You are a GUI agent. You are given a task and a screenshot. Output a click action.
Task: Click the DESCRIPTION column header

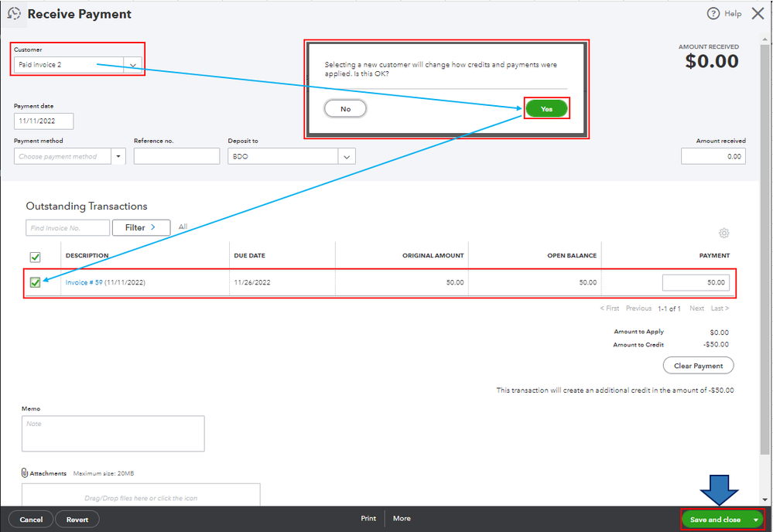click(x=87, y=256)
